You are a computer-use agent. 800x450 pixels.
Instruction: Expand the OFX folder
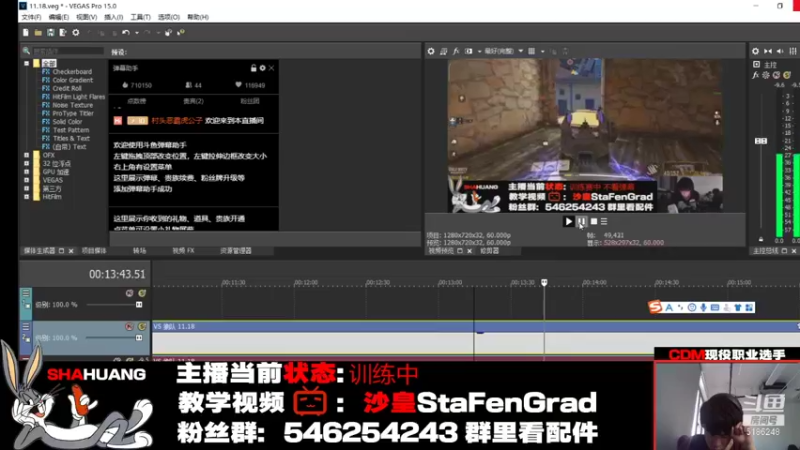tap(27, 155)
